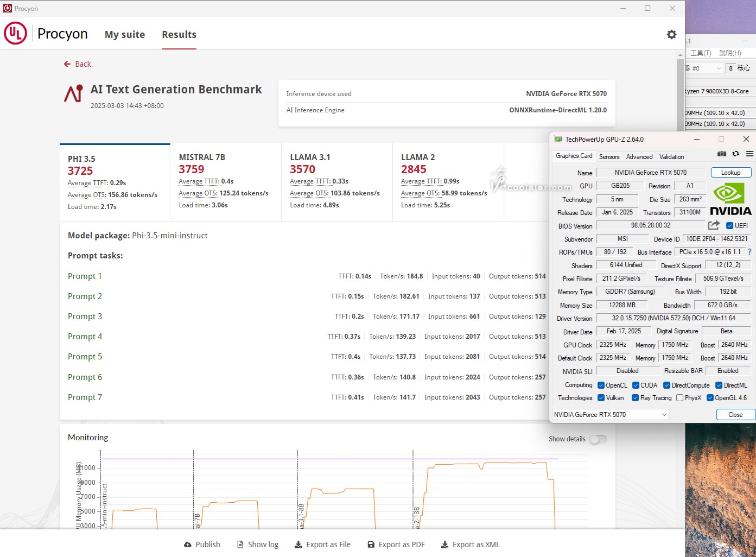Toggle the PhysX checkbox
The height and width of the screenshot is (557, 756).
(x=679, y=398)
